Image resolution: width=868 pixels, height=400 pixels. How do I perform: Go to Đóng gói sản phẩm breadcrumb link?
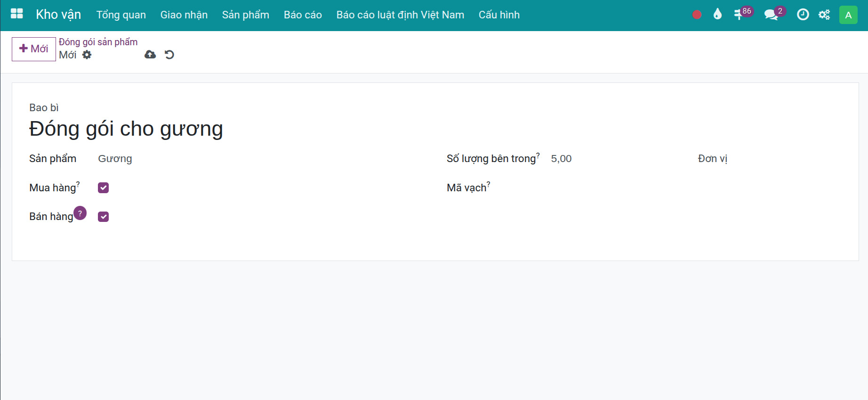pos(98,42)
